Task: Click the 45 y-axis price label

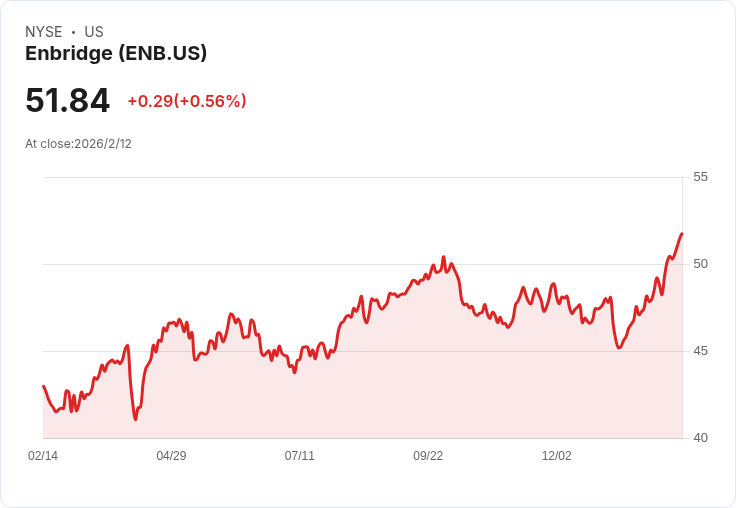Action: point(700,351)
